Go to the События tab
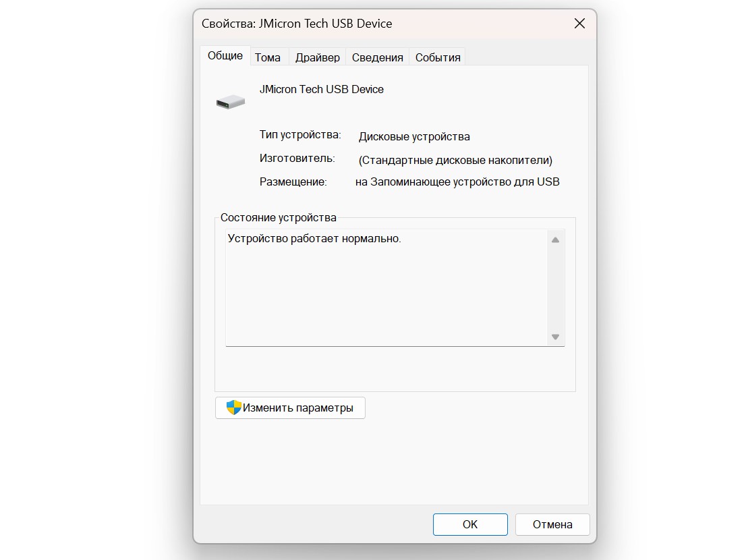The height and width of the screenshot is (560, 746). pos(438,57)
